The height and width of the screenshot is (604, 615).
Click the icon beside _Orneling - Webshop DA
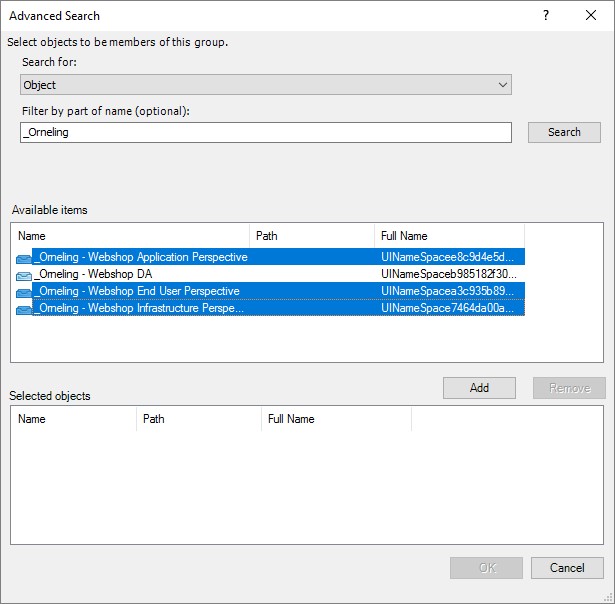pos(24,275)
